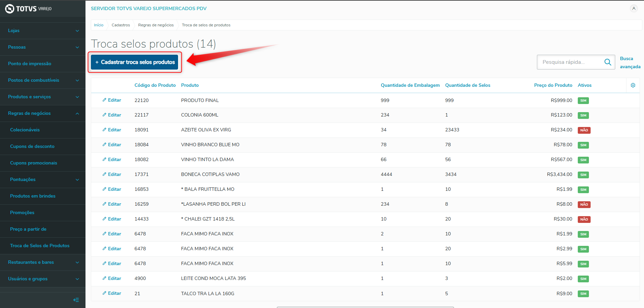Open the table settings gear icon
Screen dimensions: 644x308
point(633,85)
